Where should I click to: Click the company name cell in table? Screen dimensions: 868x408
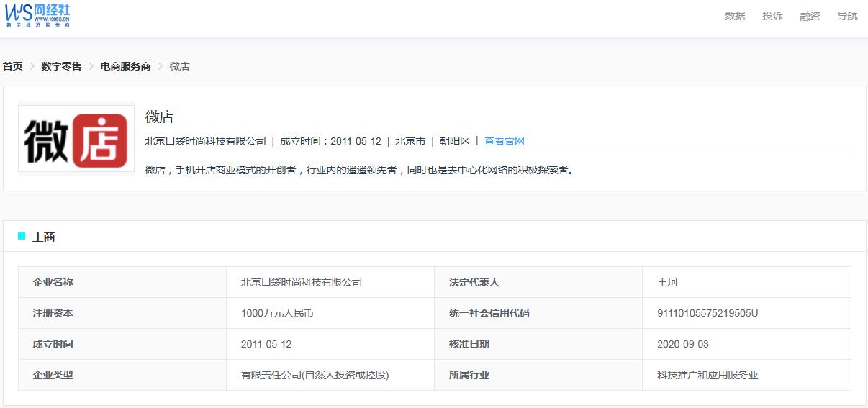pos(301,282)
